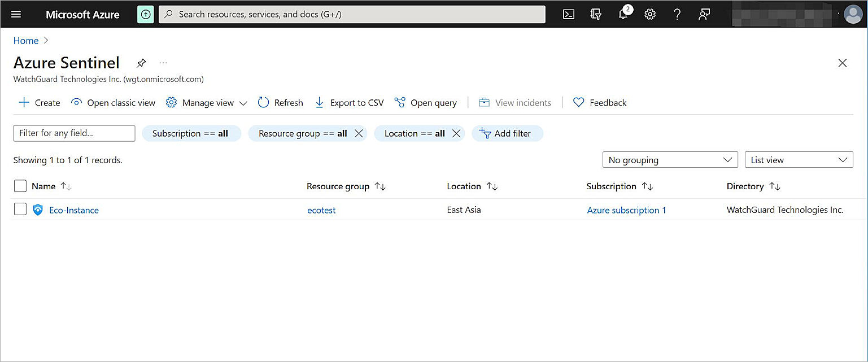Open the Manage view dropdown
The image size is (868, 362).
point(206,102)
